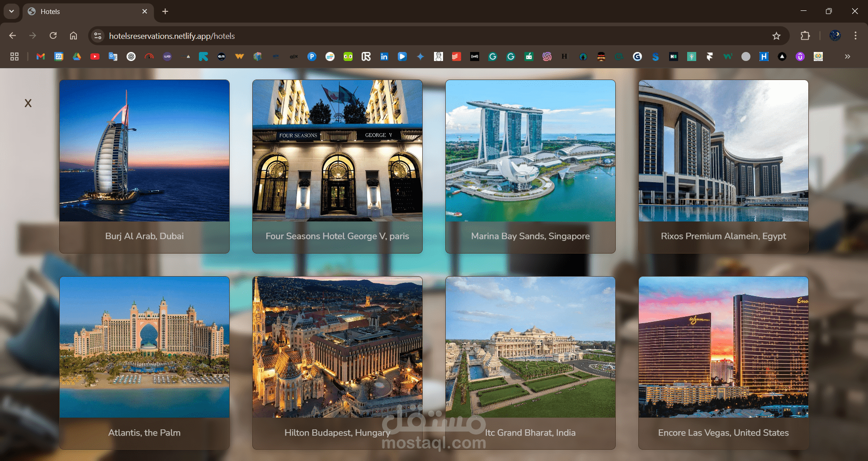This screenshot has width=868, height=461.
Task: Open the Atlantis the Palm photo
Action: point(144,347)
